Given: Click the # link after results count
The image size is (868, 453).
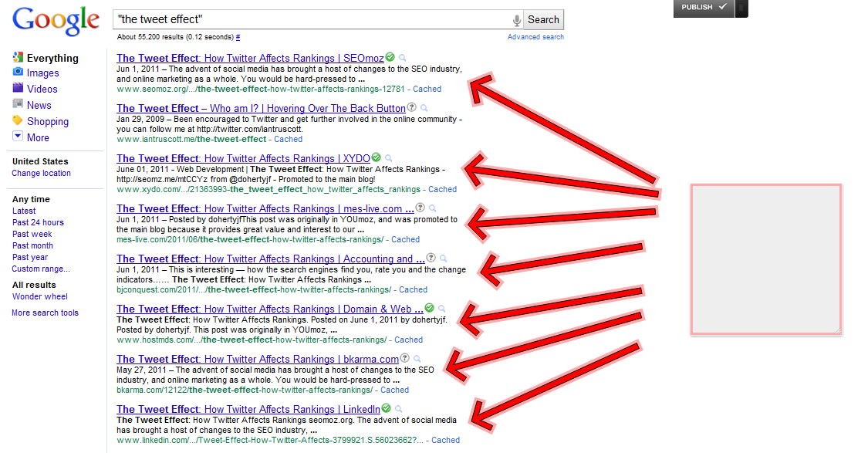Looking at the screenshot, I should (x=238, y=37).
